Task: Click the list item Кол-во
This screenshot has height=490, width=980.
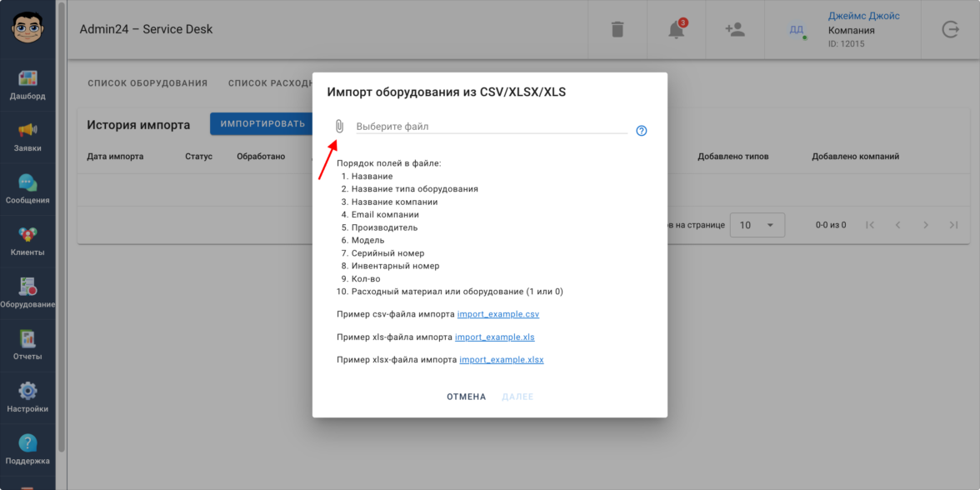Action: click(366, 278)
